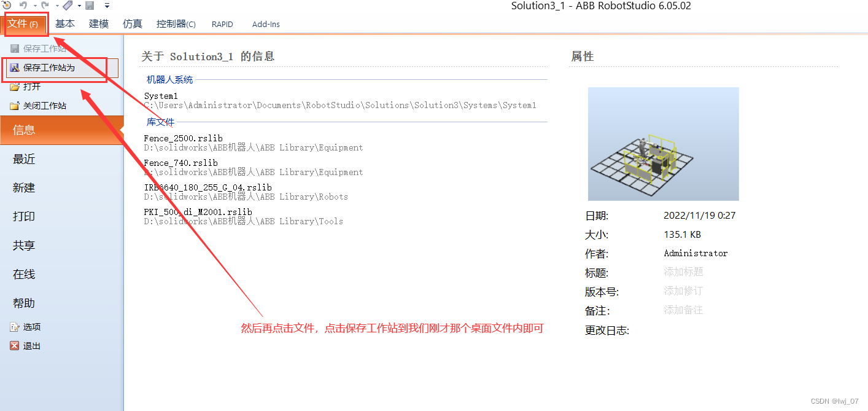Choose 保存工作站为 in the file menu
Viewport: 868px width, 411px height.
[x=61, y=68]
